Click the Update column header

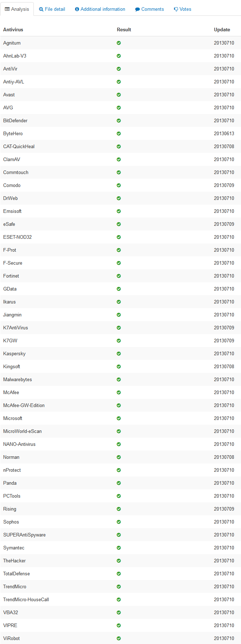(x=222, y=30)
